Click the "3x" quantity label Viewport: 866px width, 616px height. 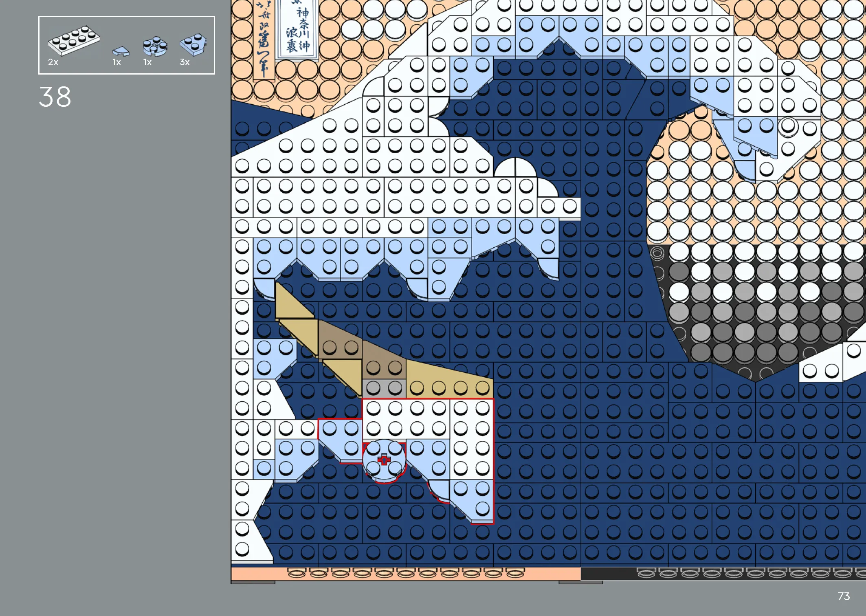coord(185,62)
